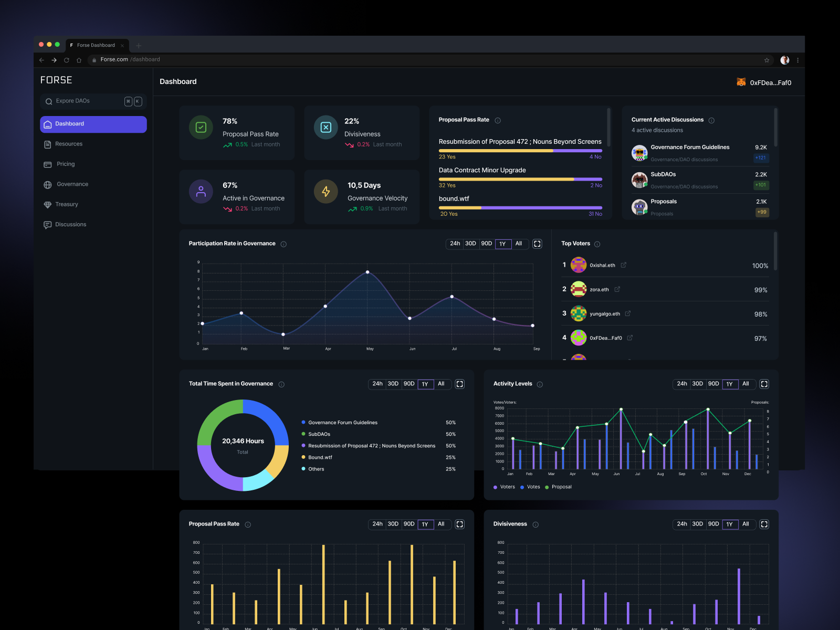840x630 pixels.
Task: Click the Pricing card icon in sidebar
Action: (x=48, y=164)
